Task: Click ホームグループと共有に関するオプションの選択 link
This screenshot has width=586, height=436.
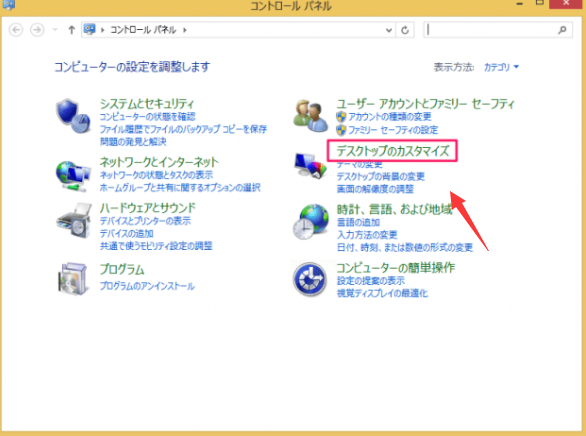Action: pyautogui.click(x=180, y=187)
